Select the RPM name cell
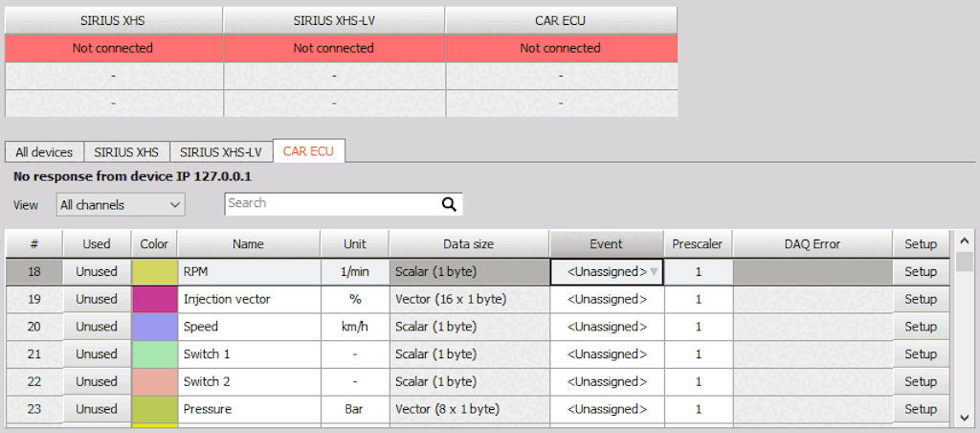Viewport: 980px width, 433px height. (250, 271)
